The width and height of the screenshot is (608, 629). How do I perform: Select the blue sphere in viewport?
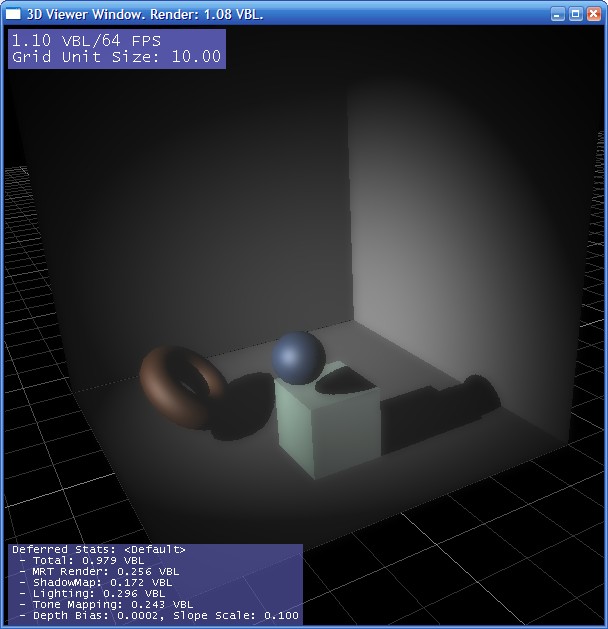pyautogui.click(x=298, y=358)
